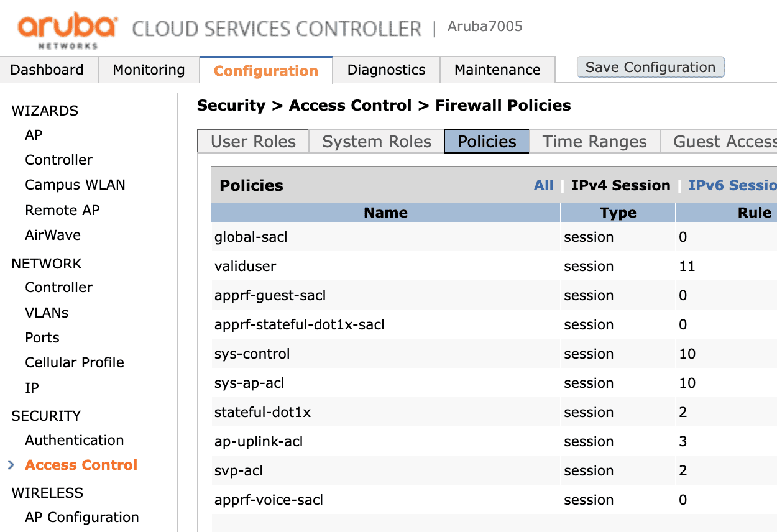Switch to the Time Ranges tab
This screenshot has width=777, height=532.
coord(594,141)
